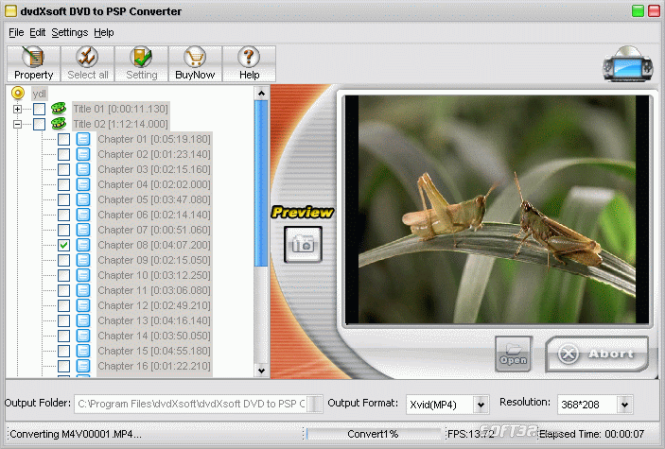Select the Chapter 09 [0:02:15.050] row

[154, 260]
